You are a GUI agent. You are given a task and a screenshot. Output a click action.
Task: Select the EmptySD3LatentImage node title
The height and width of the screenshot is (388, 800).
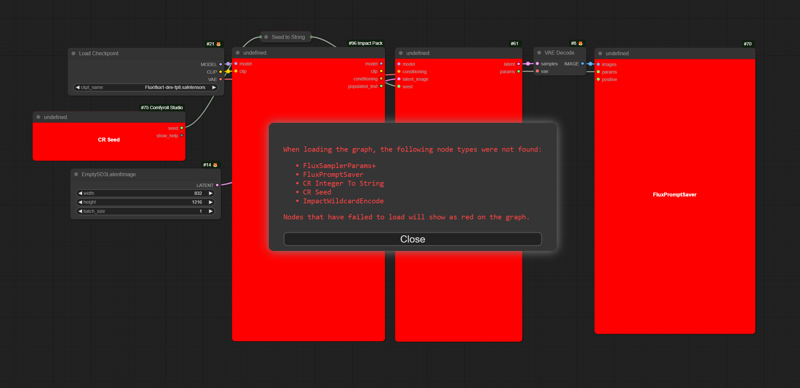coord(109,174)
